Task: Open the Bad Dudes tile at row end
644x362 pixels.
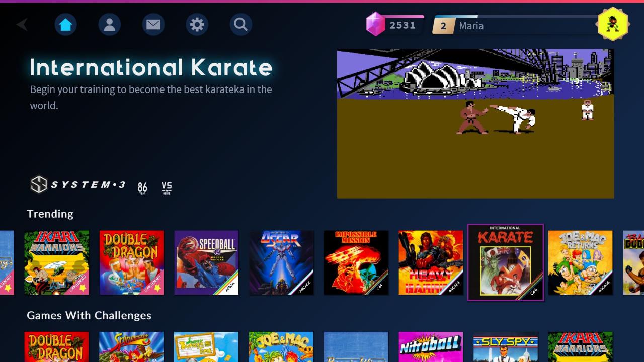Action: coord(634,262)
